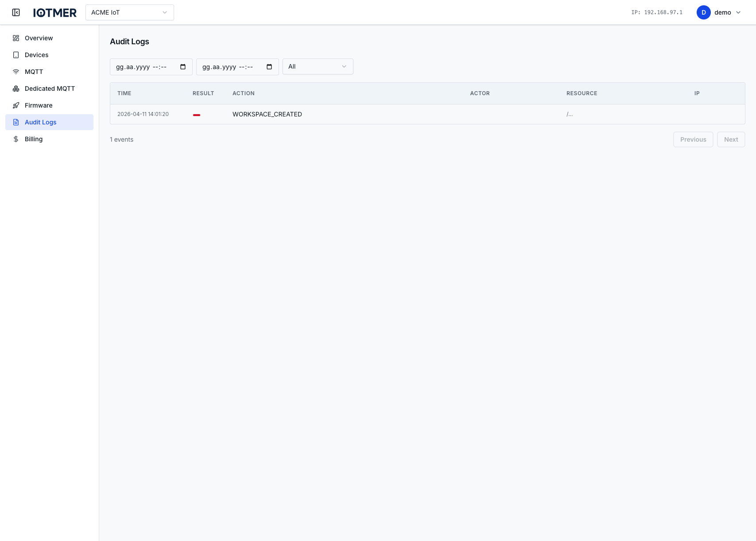Select the Firmware rocket icon
The image size is (756, 541).
(16, 105)
